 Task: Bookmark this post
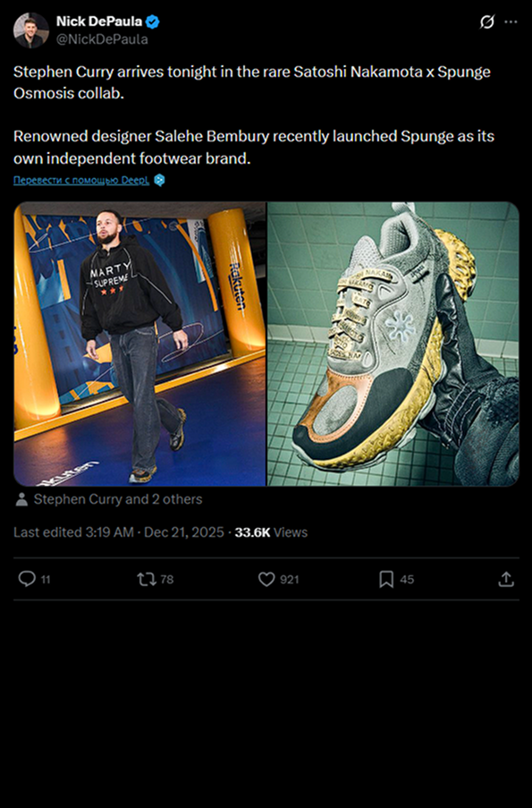[x=386, y=579]
